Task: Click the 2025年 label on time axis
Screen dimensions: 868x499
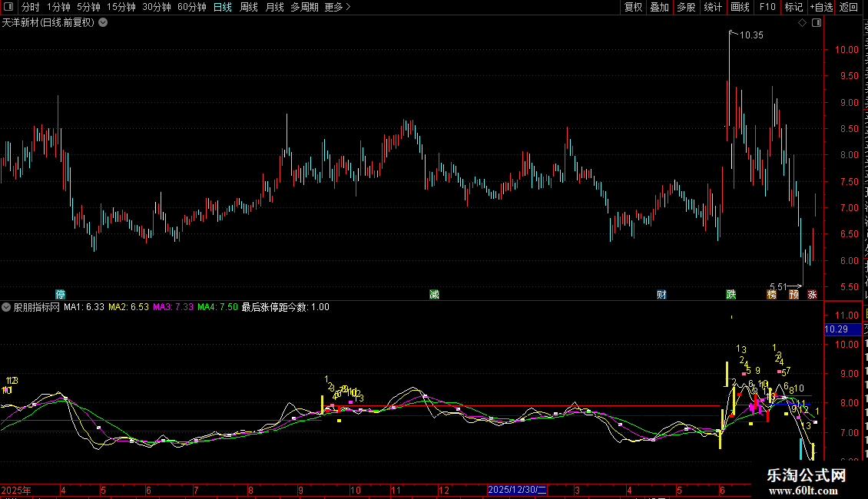Action: pos(16,490)
